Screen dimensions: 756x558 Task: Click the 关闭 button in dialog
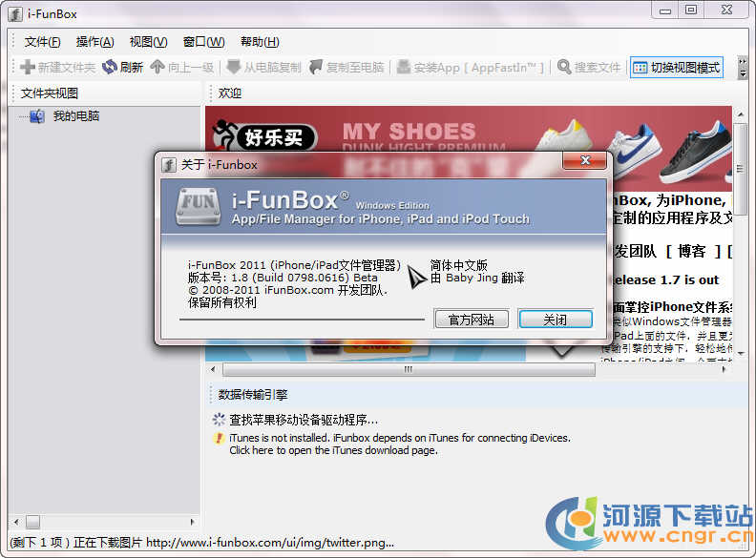tap(555, 320)
